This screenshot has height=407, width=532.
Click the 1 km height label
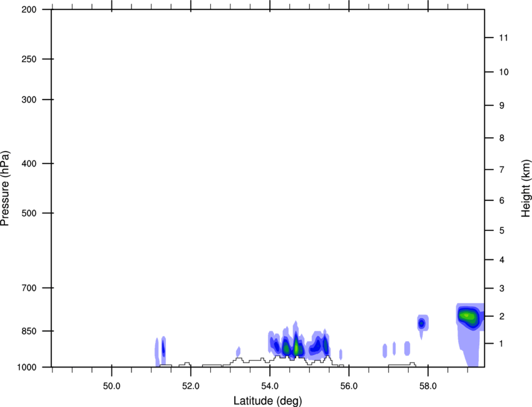tap(502, 344)
